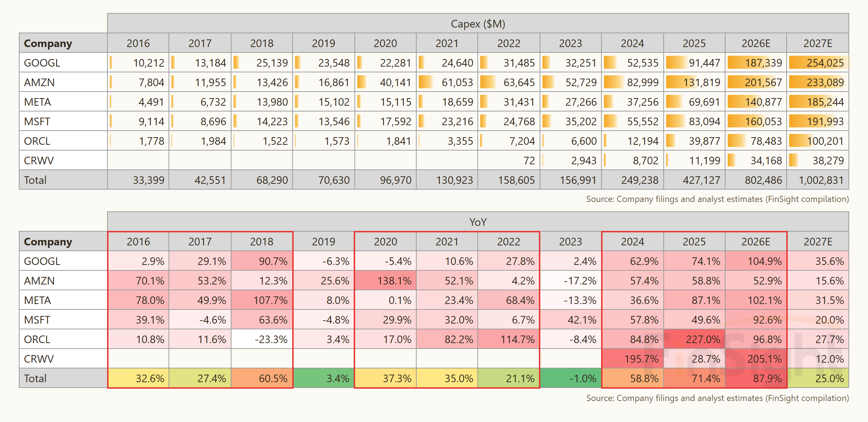Select MSFT 2024 capex cell 55,552

[633, 121]
